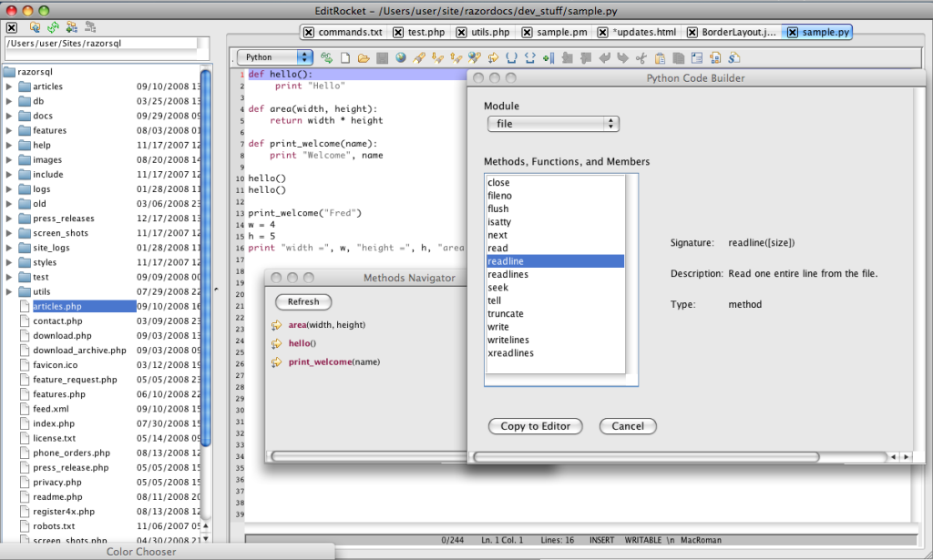
Task: Select contact.php in file tree
Action: click(57, 321)
